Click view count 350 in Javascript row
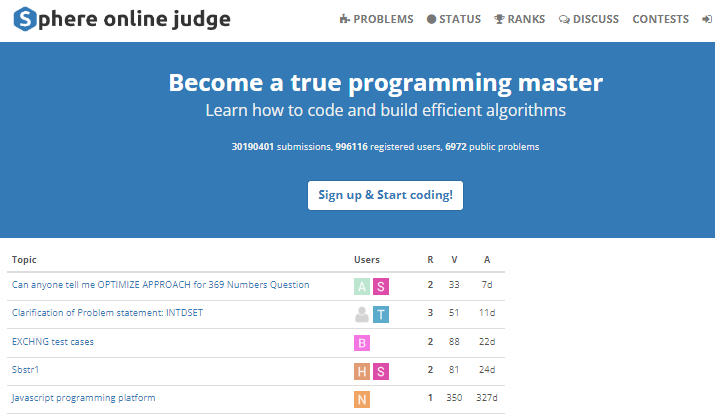 click(x=454, y=398)
